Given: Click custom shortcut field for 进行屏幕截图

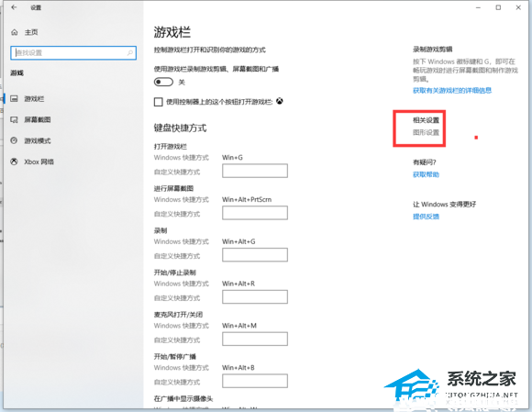Looking at the screenshot, I should click(255, 213).
